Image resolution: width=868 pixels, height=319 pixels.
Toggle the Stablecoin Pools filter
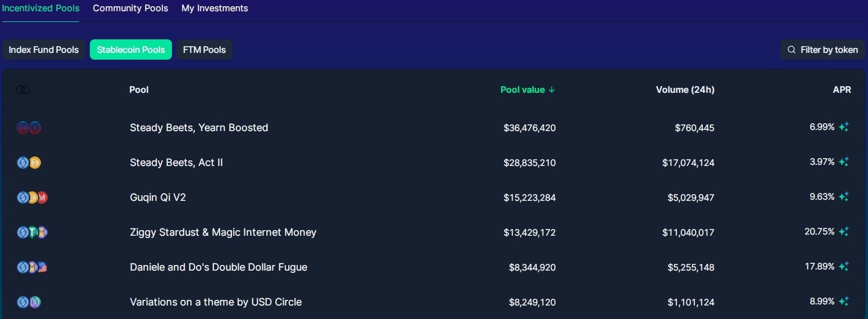click(x=131, y=50)
